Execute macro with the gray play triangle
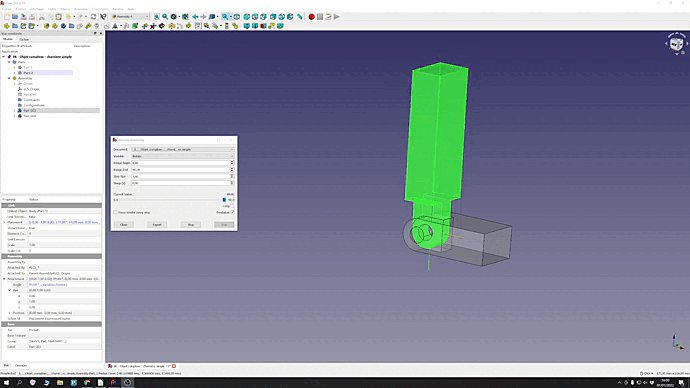The image size is (690, 388). [337, 17]
